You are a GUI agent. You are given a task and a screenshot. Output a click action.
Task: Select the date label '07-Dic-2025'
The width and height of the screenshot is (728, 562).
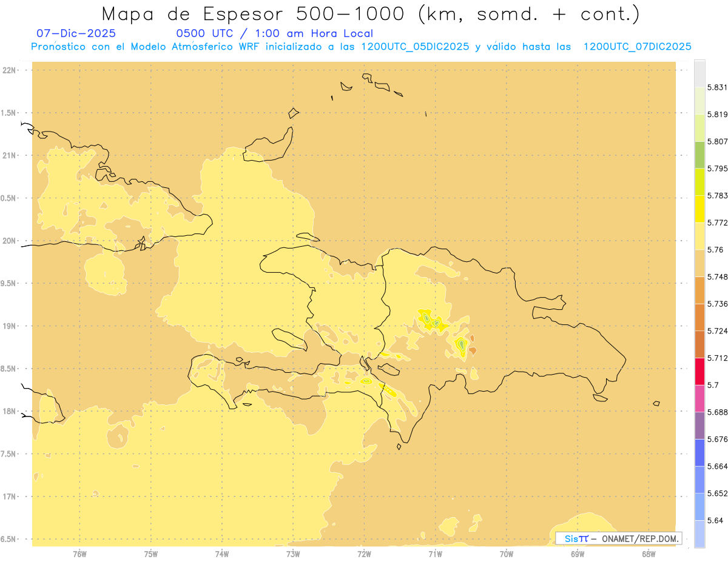[76, 33]
